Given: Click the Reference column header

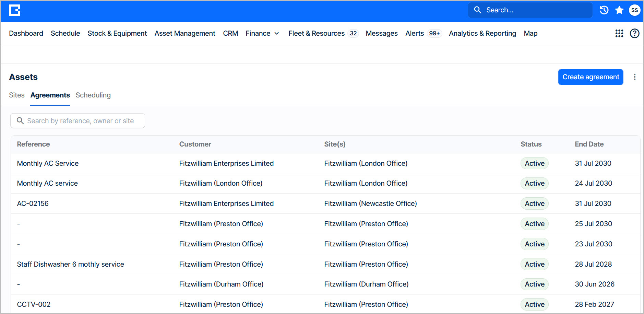Looking at the screenshot, I should click(33, 144).
